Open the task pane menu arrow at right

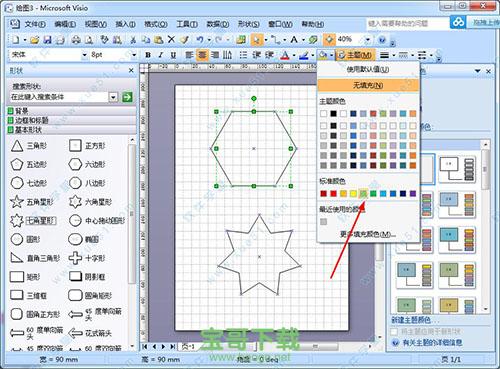478,71
